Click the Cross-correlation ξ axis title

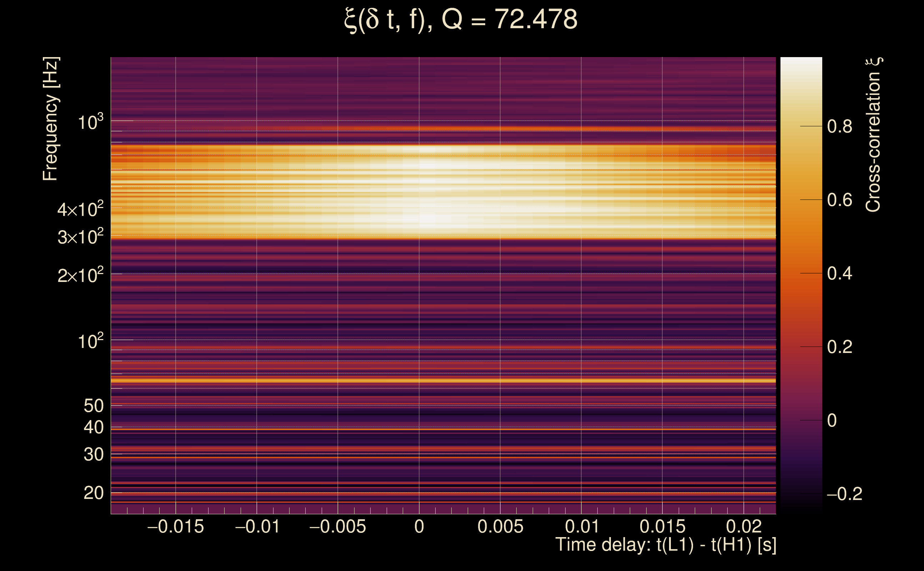tap(873, 135)
